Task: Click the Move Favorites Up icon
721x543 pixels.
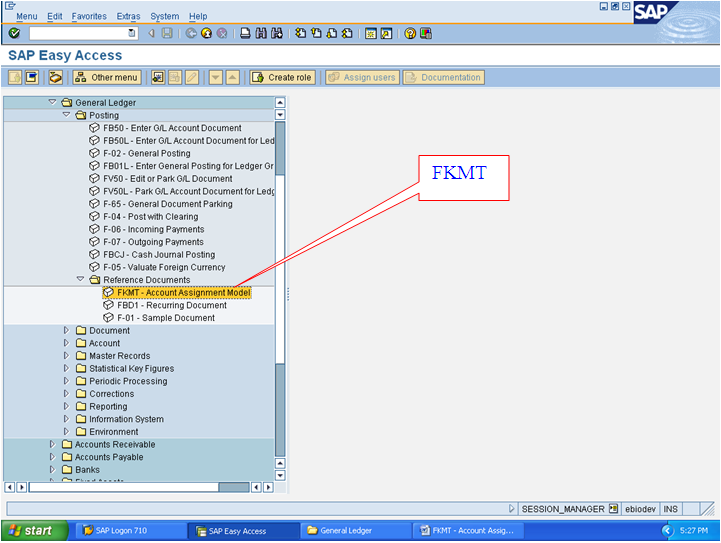Action: coord(233,77)
